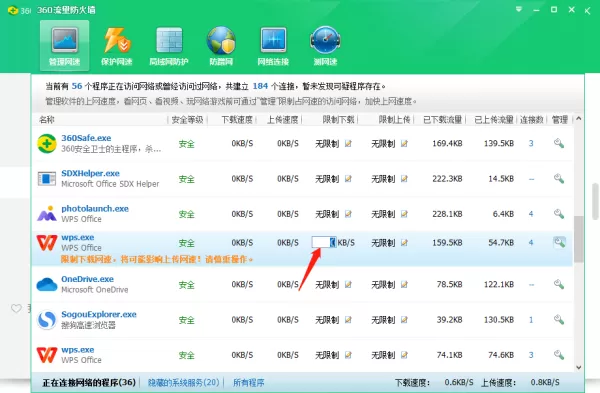This screenshot has height=393, width=600.
Task: Edit upload limit for photolaunch.exe
Action: 404,214
